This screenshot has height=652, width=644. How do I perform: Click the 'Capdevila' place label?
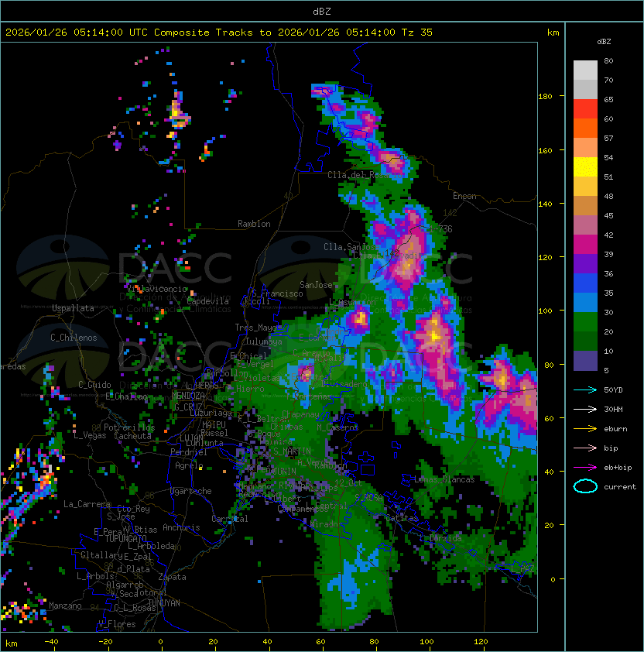208,301
